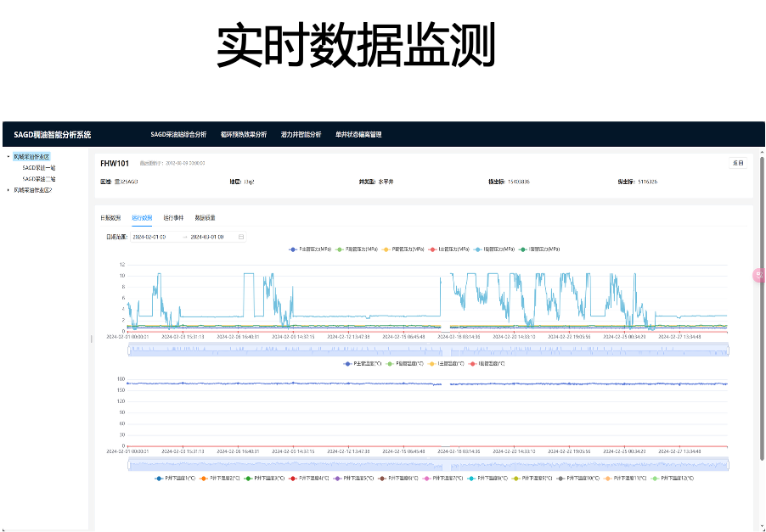Expand the 风城采油作业区2 tree node
This screenshot has height=532, width=766.
pyautogui.click(x=8, y=190)
